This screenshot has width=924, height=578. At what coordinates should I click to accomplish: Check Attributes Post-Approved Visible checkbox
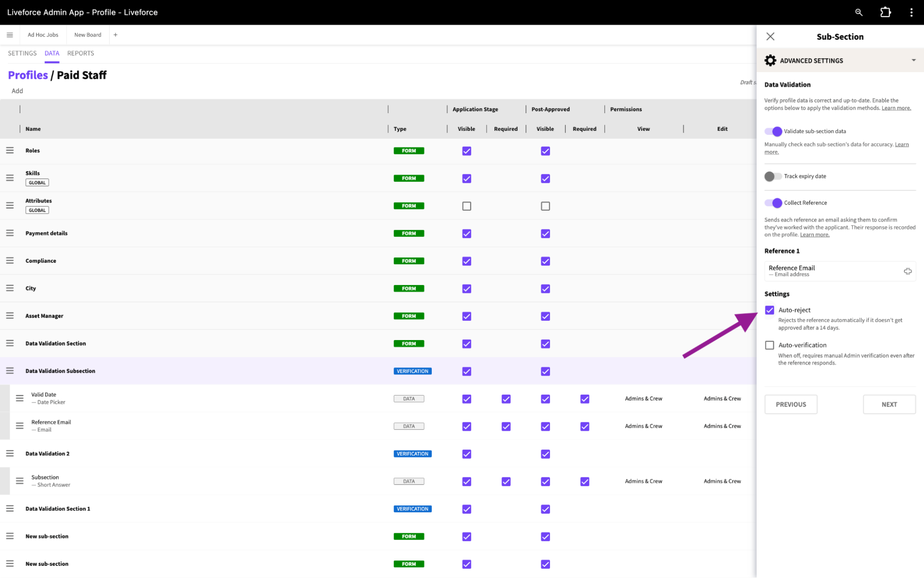tap(545, 206)
